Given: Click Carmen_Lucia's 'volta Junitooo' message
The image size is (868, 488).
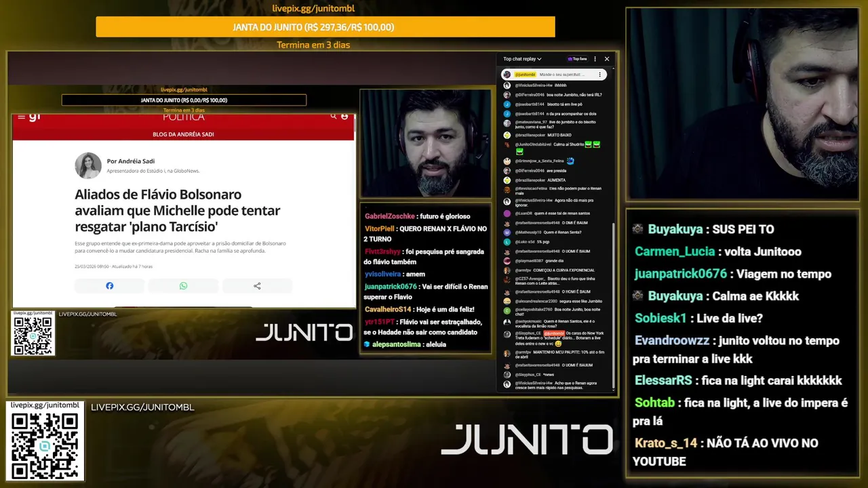Looking at the screenshot, I should click(717, 251).
